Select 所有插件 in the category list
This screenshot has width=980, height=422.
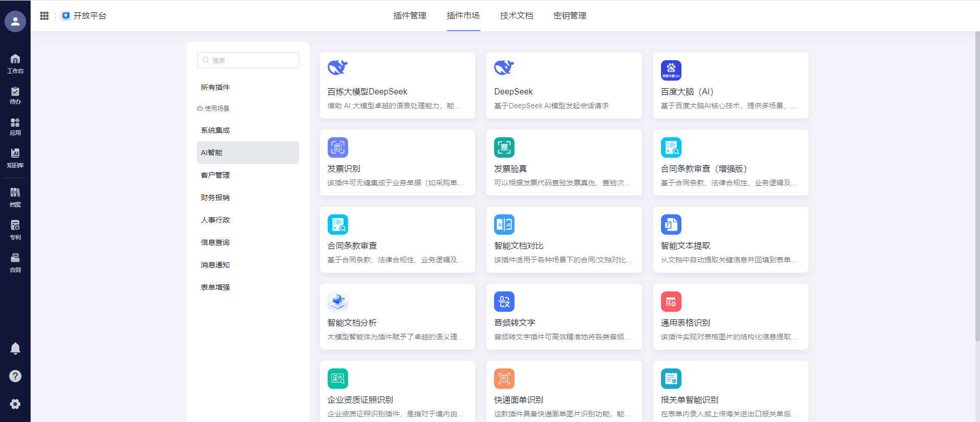pos(215,87)
